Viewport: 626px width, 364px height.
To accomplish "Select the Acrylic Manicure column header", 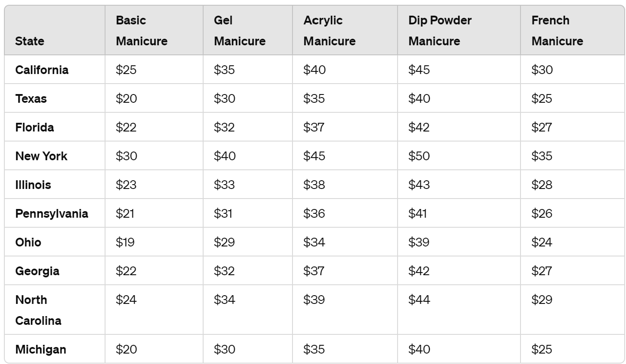I will 330,31.
